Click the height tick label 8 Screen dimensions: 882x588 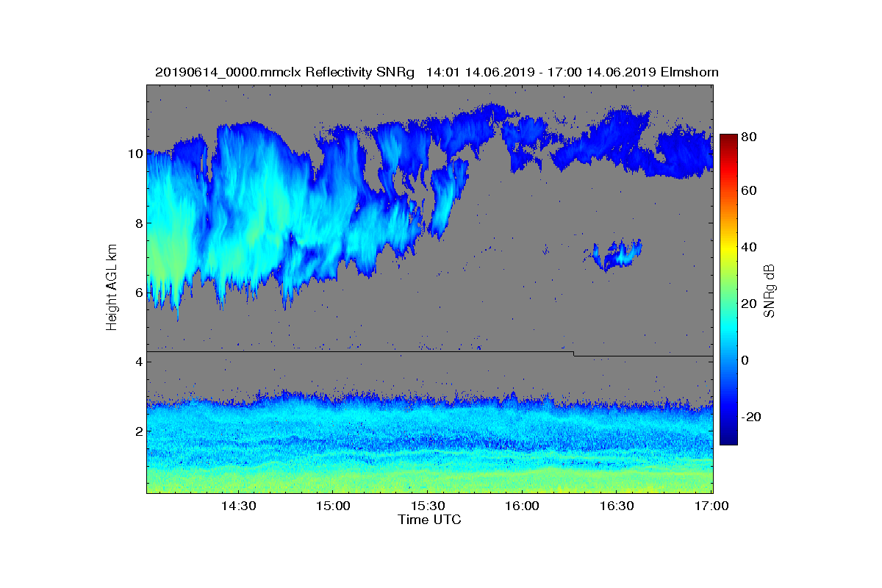(137, 223)
